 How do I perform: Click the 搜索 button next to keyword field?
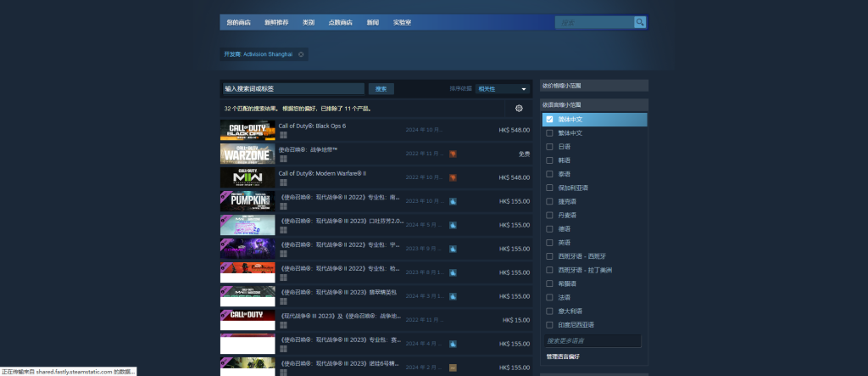[381, 89]
